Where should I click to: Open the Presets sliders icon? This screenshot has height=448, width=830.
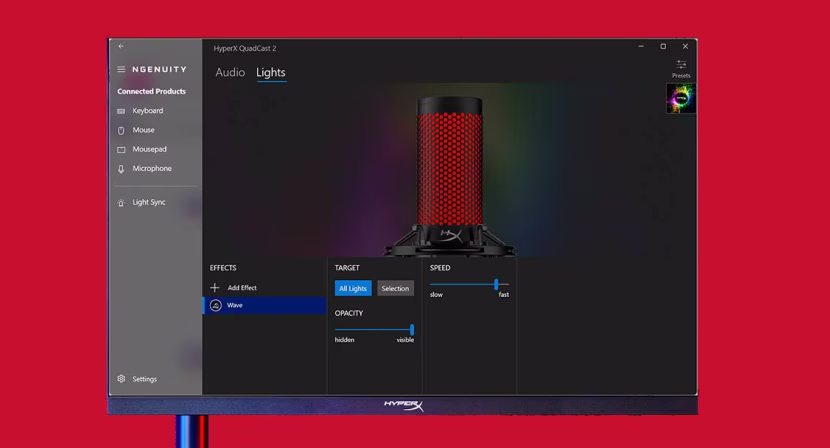tap(681, 64)
